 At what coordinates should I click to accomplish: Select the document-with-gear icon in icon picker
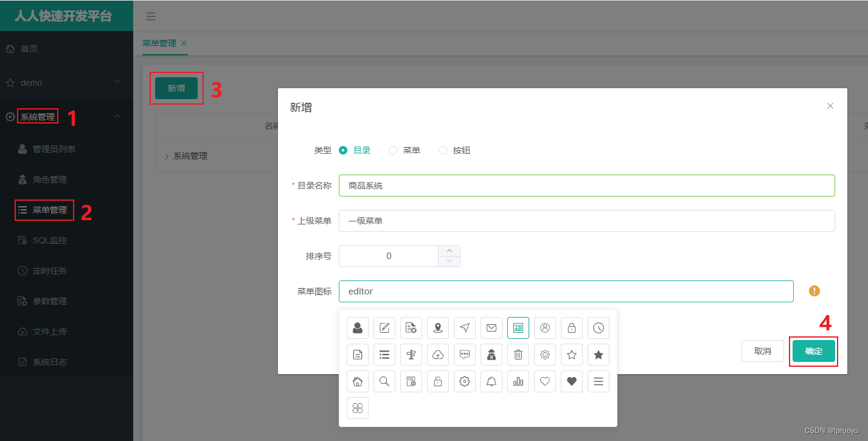(411, 328)
